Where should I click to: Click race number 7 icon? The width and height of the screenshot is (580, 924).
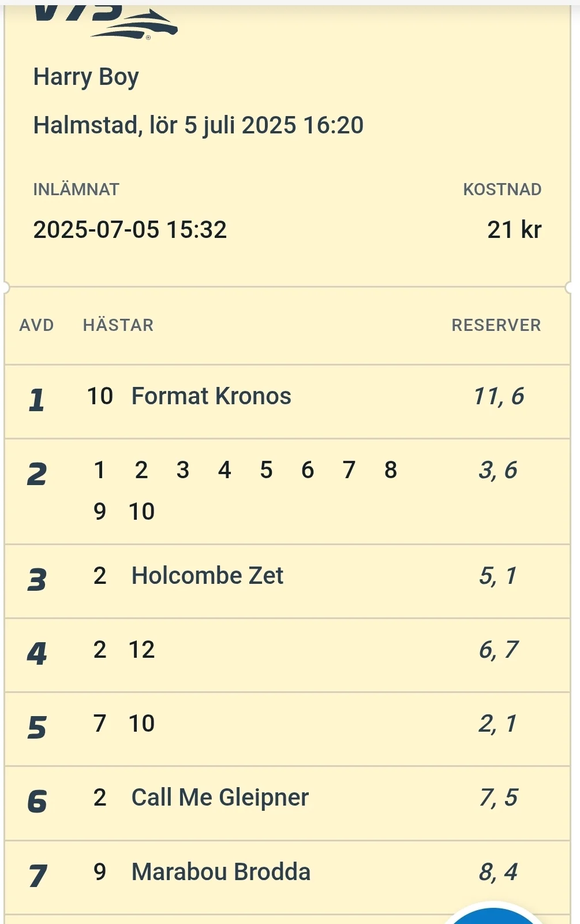point(37,875)
